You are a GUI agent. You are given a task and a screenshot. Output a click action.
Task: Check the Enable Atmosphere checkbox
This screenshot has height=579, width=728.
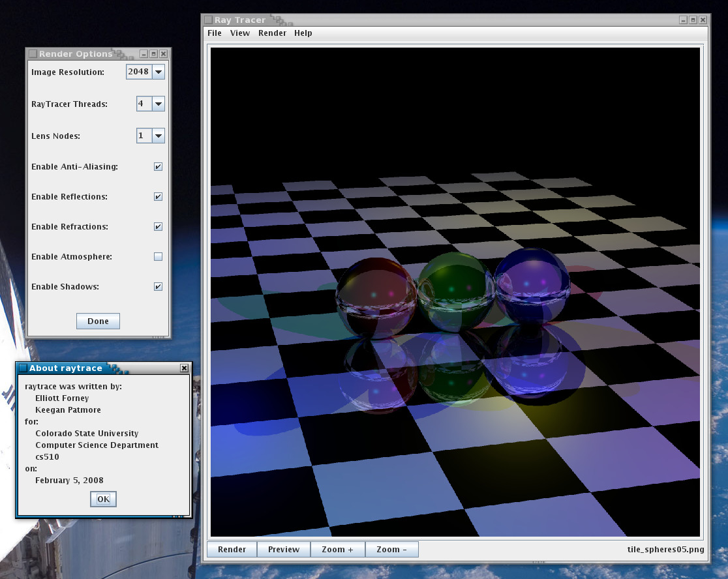158,256
